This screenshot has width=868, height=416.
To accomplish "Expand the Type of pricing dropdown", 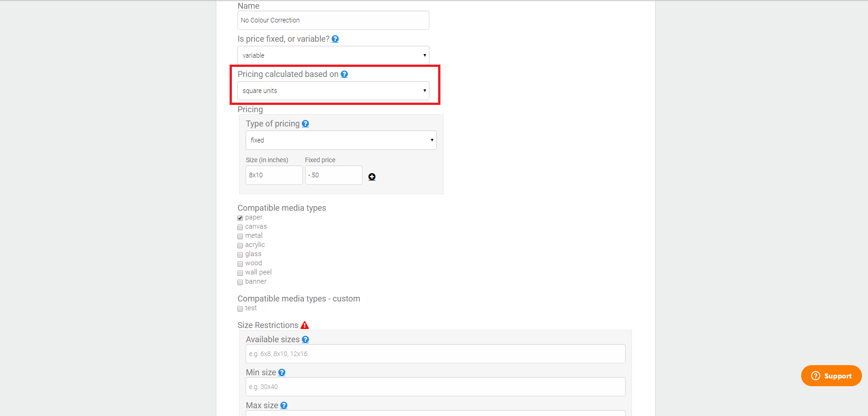I will tap(341, 140).
